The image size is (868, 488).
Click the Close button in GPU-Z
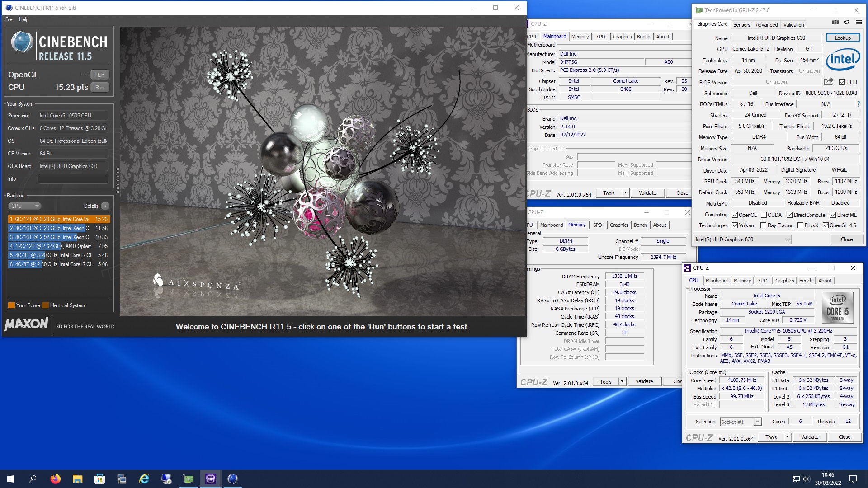tap(847, 239)
